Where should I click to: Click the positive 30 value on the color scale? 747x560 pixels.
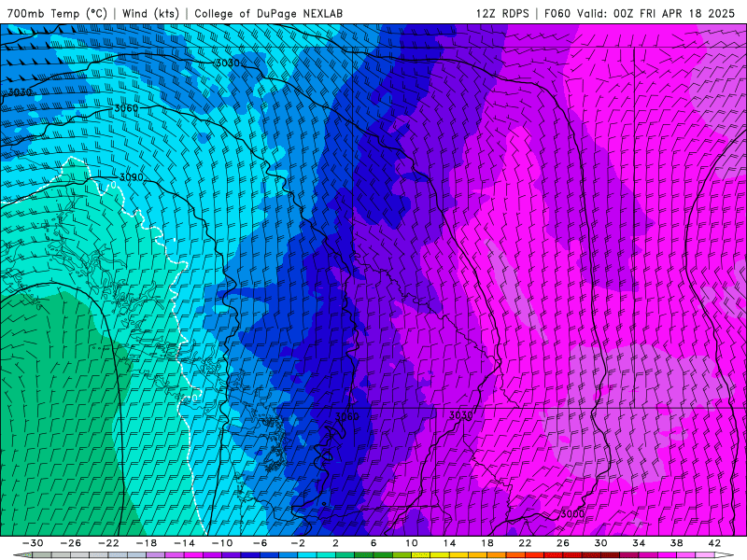coord(600,543)
